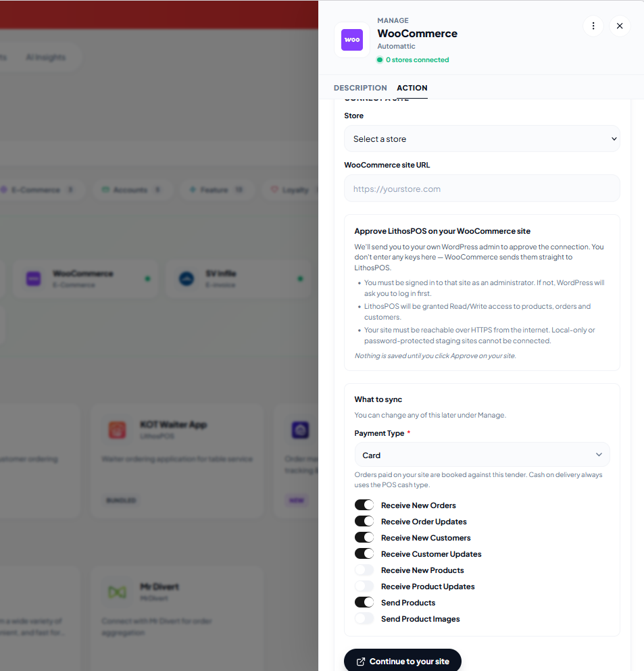Select the Mr Divert integration icon

pos(118,592)
